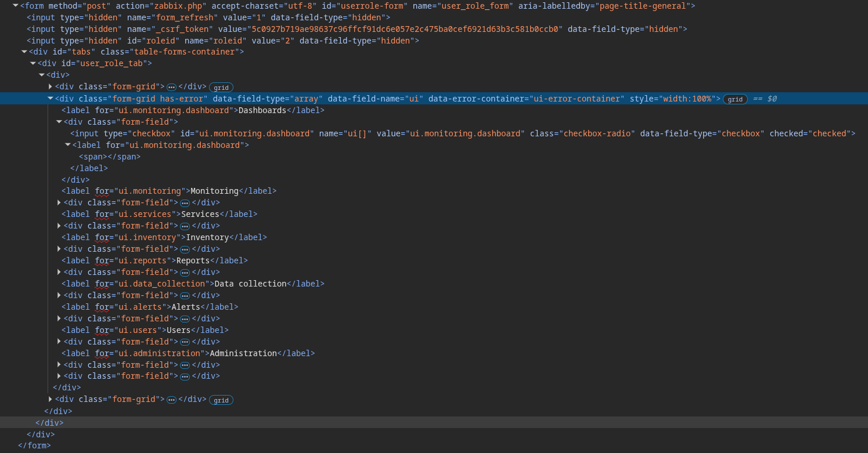
Task: Expand the form-field div under the Users label
Action: point(59,342)
